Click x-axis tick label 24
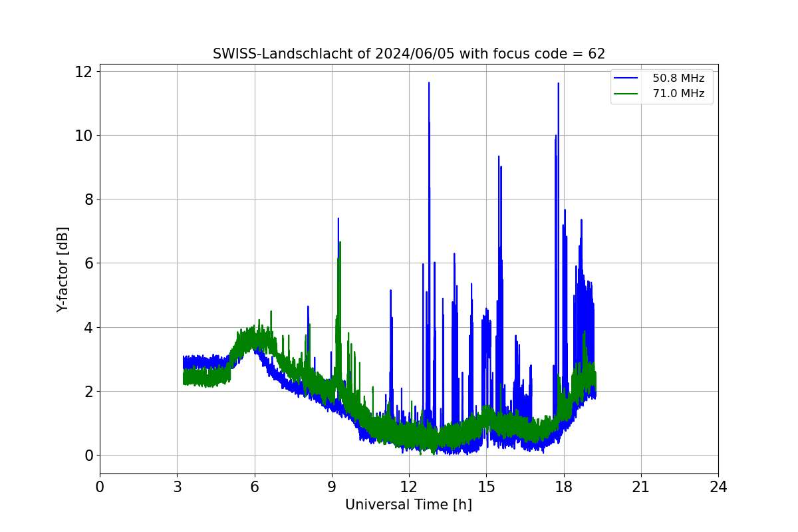The image size is (798, 532). 718,487
